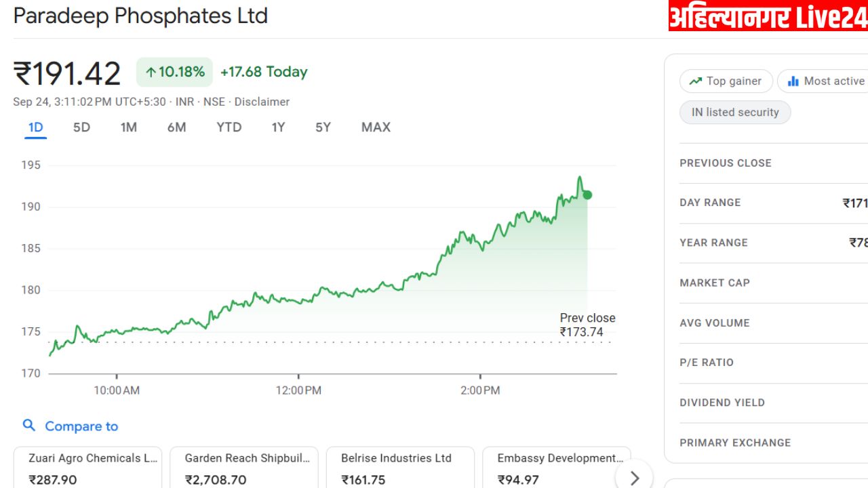Click the Sep 24 timestamp text

coord(91,102)
